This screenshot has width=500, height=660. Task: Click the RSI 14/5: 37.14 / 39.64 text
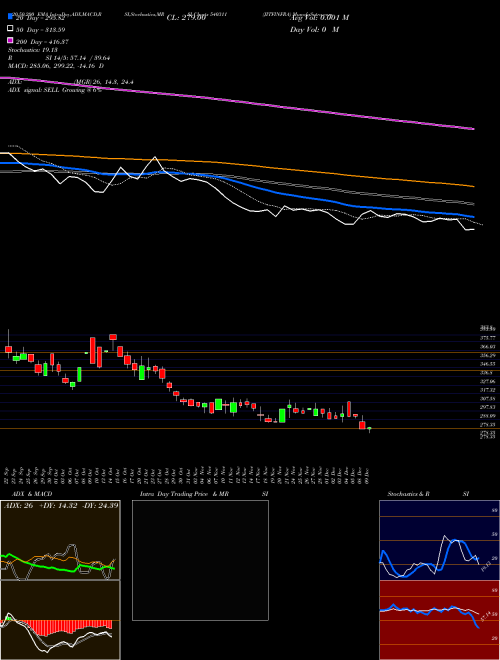pos(59,58)
